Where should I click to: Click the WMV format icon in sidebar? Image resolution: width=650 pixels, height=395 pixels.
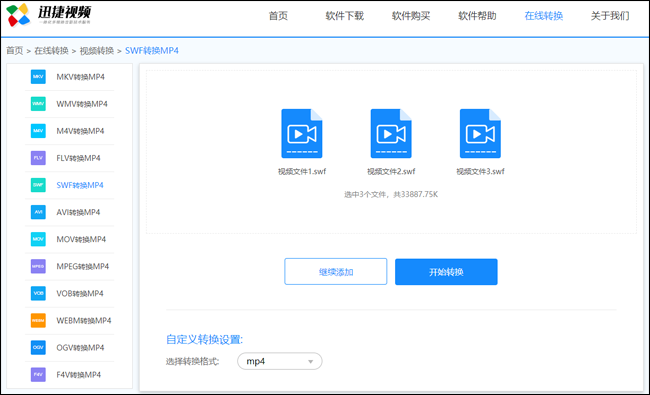click(38, 104)
